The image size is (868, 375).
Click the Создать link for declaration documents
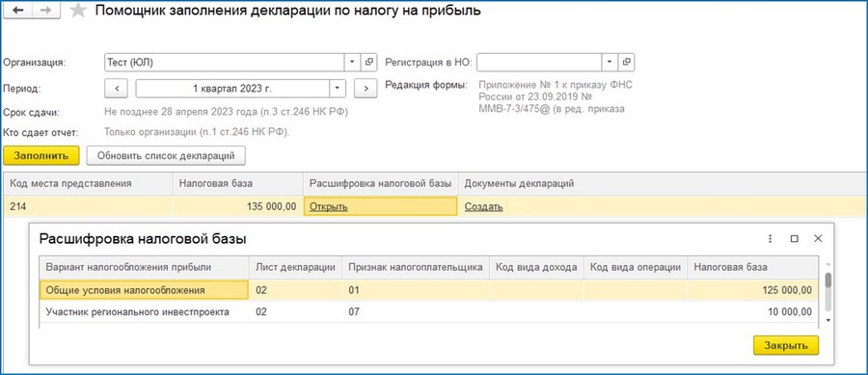click(484, 207)
